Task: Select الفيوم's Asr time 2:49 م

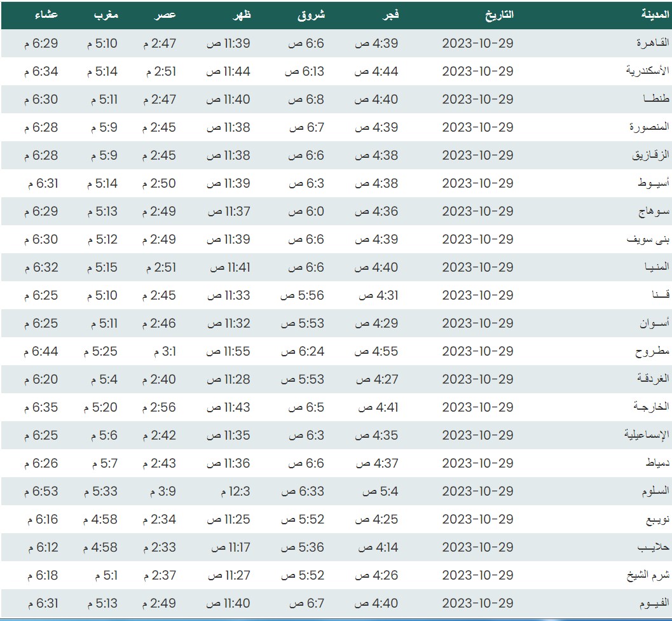Action: click(x=160, y=603)
